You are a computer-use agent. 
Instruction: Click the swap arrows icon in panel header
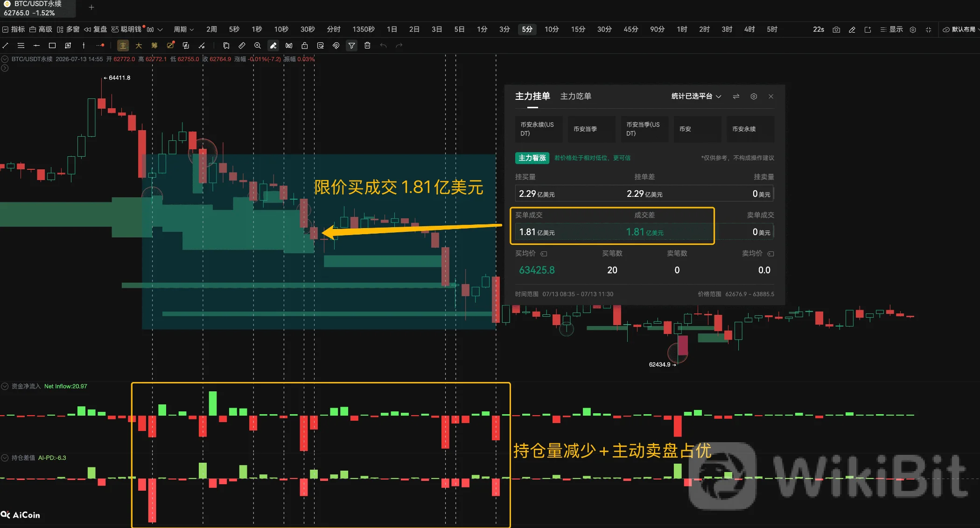click(x=736, y=97)
